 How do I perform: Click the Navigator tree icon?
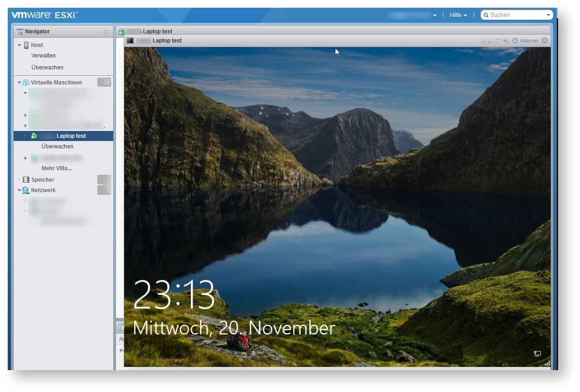pos(20,31)
